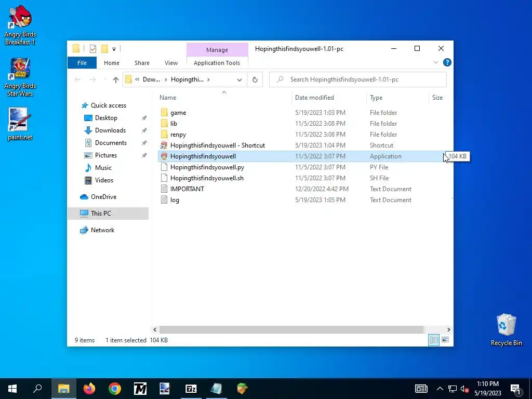
Task: Click the Dow... breadcrumb in address bar
Action: (x=151, y=79)
